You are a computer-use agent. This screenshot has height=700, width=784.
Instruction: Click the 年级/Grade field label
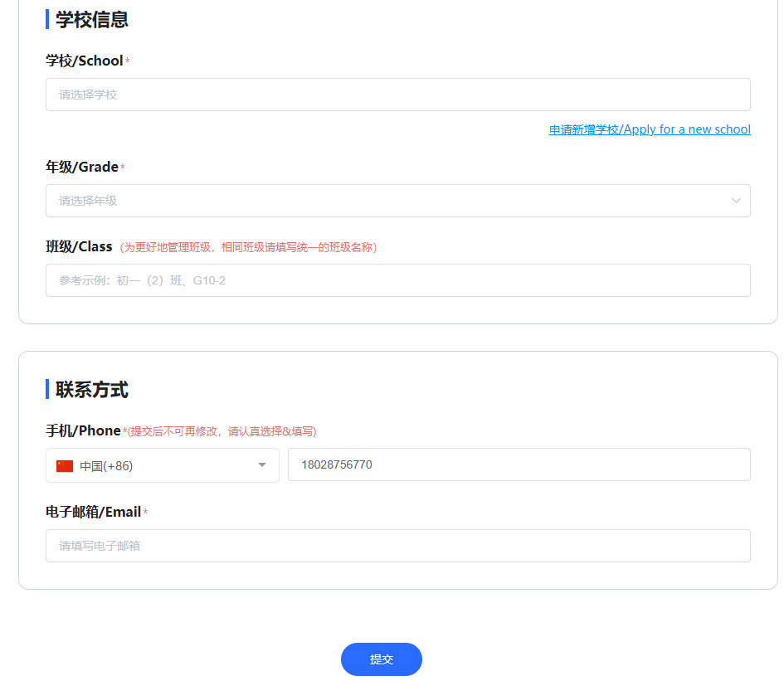coord(82,167)
